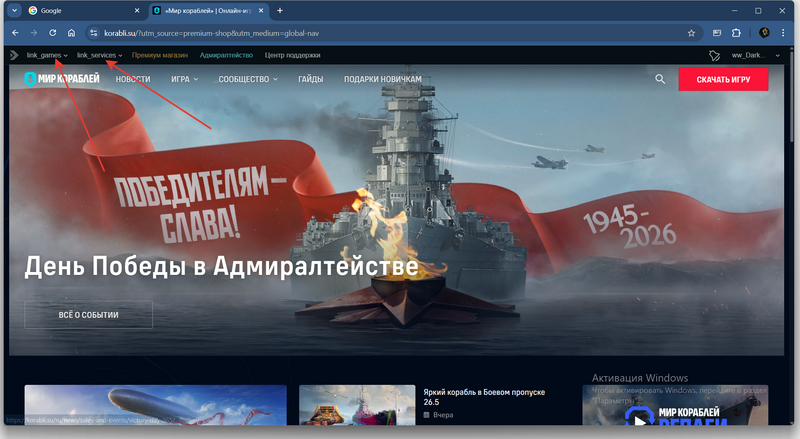The height and width of the screenshot is (439, 800).
Task: Expand the ИГРА menu
Action: tap(184, 79)
